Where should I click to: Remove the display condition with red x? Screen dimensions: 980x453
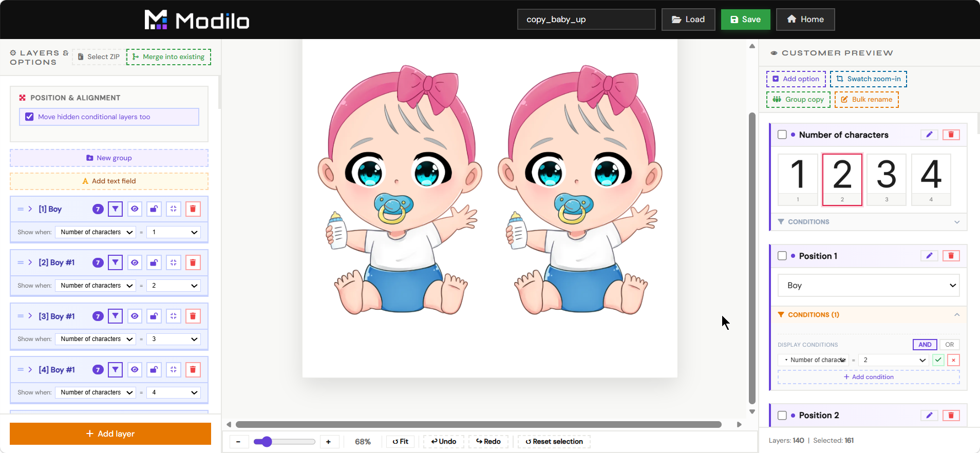point(954,360)
